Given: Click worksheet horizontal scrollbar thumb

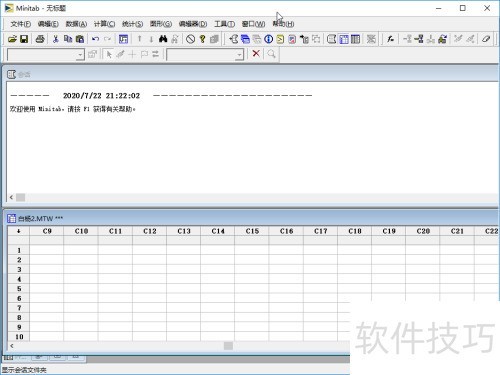Looking at the screenshot, I should [x=228, y=346].
